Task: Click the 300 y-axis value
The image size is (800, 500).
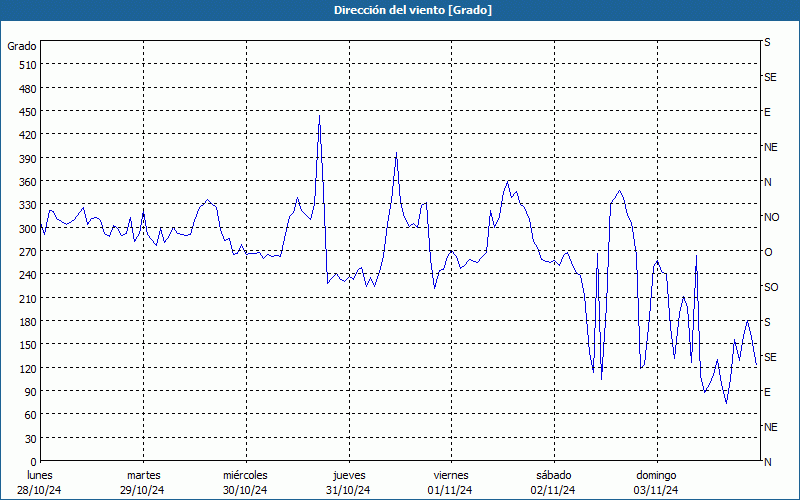Action: pos(28,229)
